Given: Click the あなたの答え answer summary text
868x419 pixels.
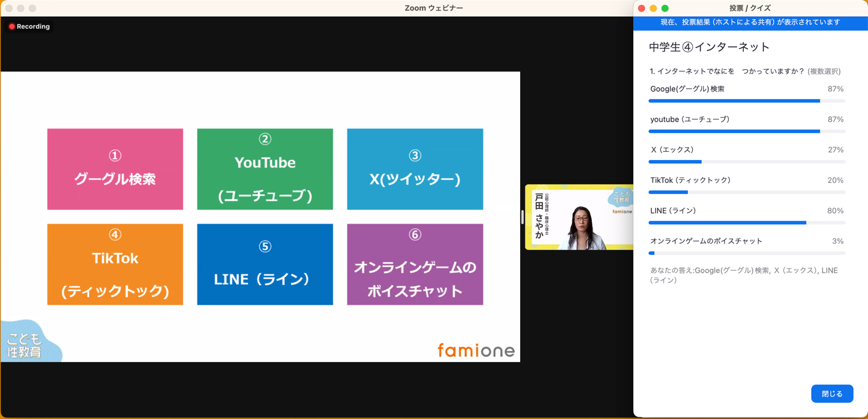Looking at the screenshot, I should click(744, 275).
